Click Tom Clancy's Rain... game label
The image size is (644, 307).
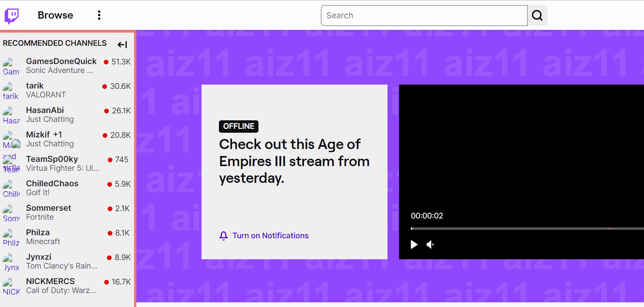tap(61, 266)
